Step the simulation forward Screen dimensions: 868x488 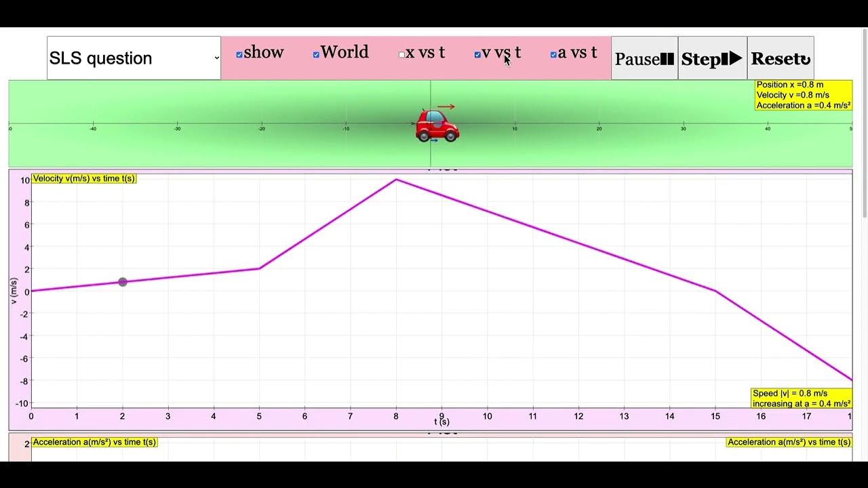(x=712, y=58)
